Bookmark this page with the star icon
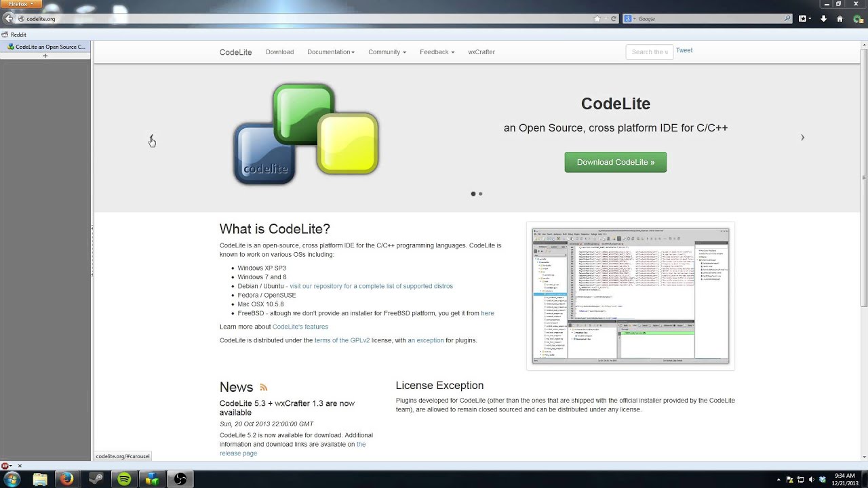Screen dimensions: 868x488 tap(597, 19)
